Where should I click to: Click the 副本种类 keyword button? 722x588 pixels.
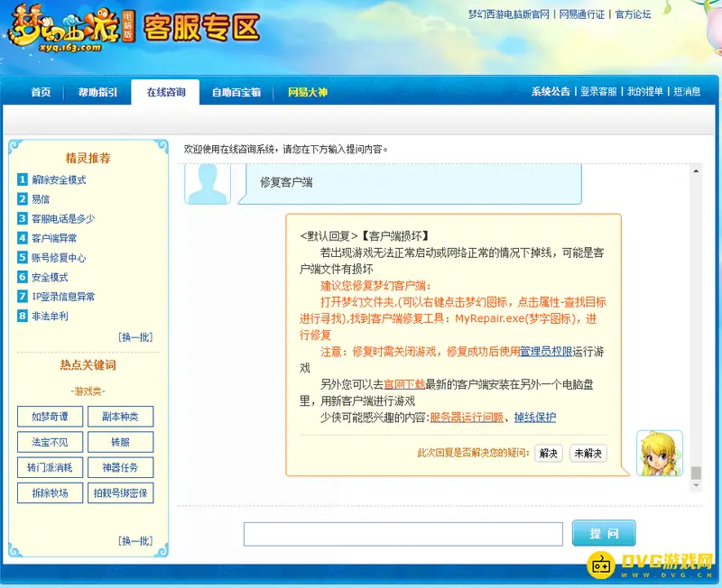point(121,417)
